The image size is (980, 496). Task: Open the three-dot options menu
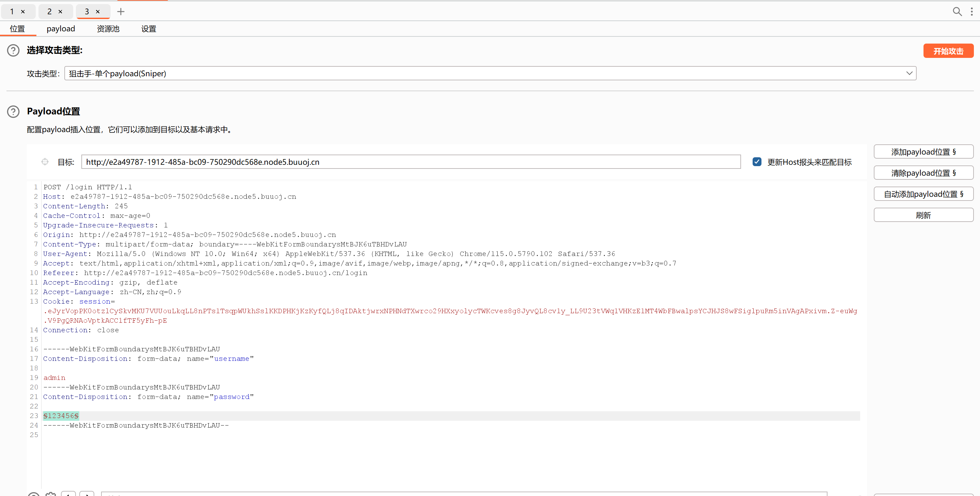[x=971, y=12]
